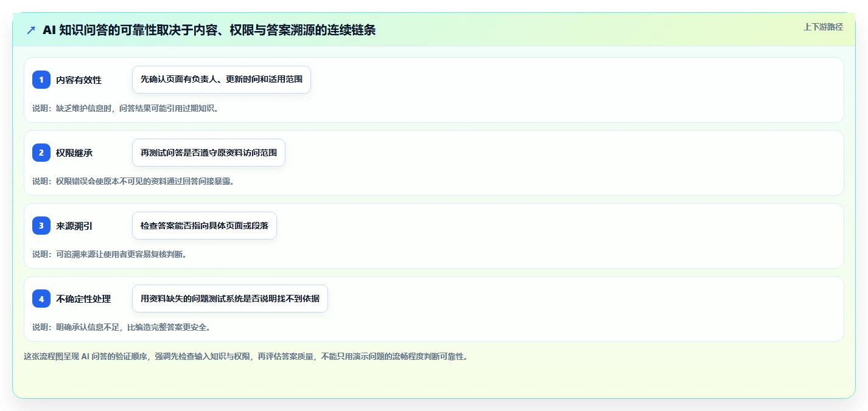Click the 先确认页面有负责人、更新时间和适用范围 box

(x=222, y=80)
